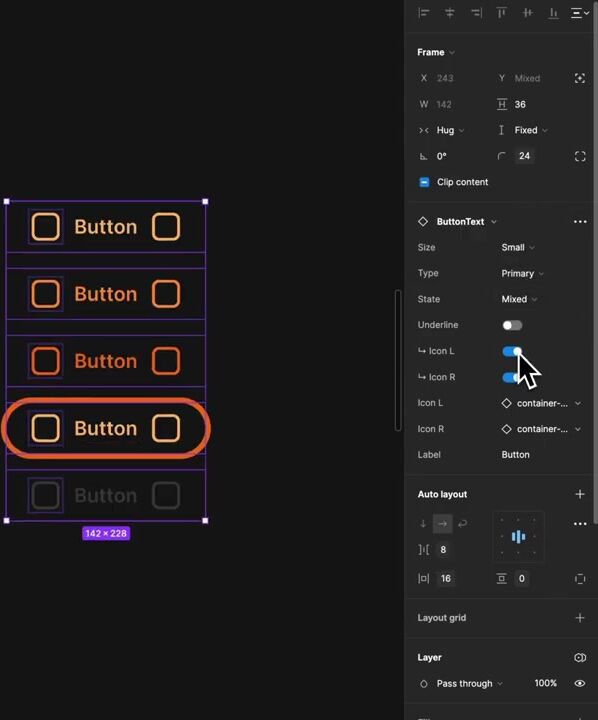Open the Size Small dropdown
The height and width of the screenshot is (720, 598).
click(518, 248)
